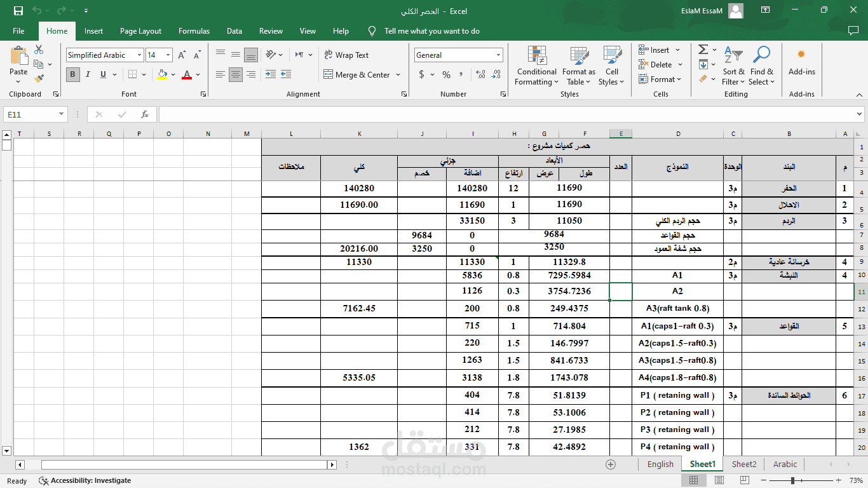The image size is (868, 488).
Task: Increase font size with large A
Action: tap(183, 55)
